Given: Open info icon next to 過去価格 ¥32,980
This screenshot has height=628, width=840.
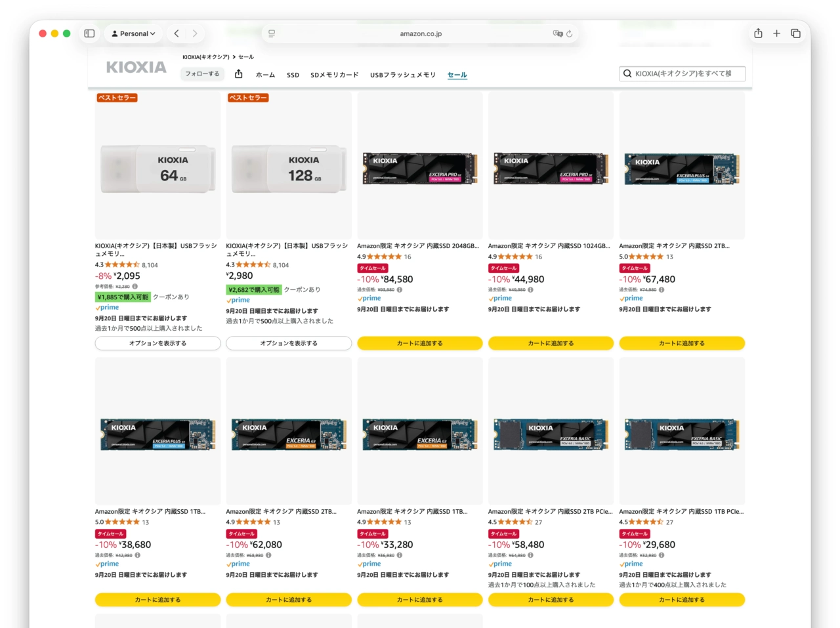Looking at the screenshot, I should click(x=661, y=555).
